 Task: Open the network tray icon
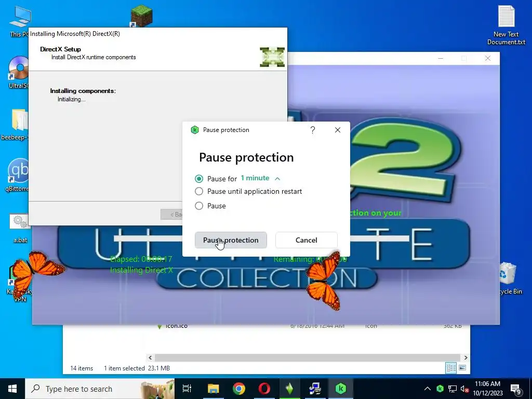453,389
